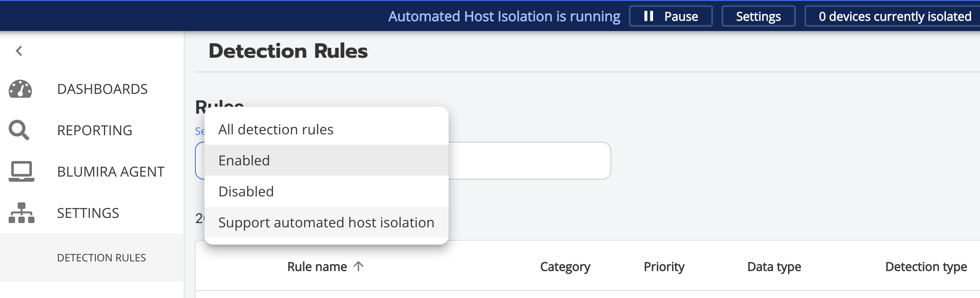Screen dimensions: 980x298
Task: Click the Dashboards gauge icon
Action: (20, 89)
